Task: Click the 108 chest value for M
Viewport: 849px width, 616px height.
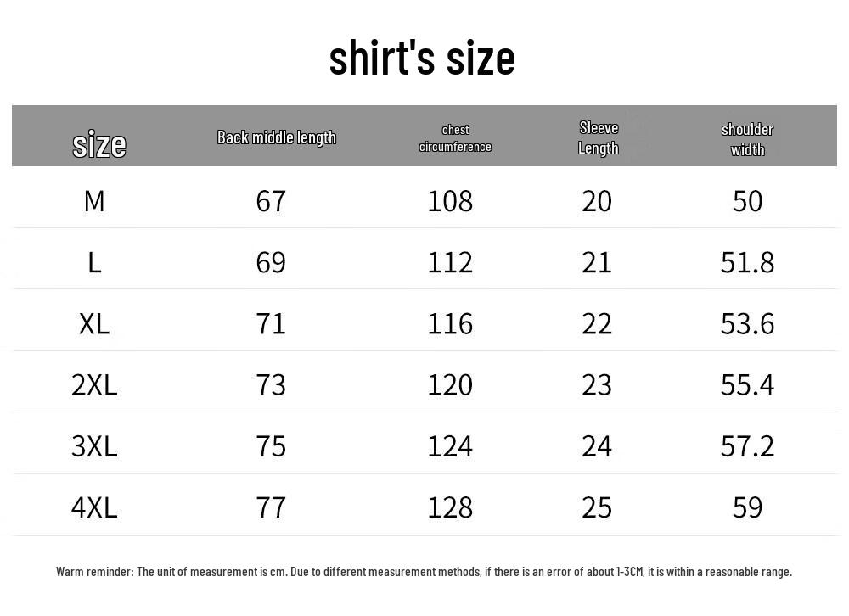Action: pos(450,201)
